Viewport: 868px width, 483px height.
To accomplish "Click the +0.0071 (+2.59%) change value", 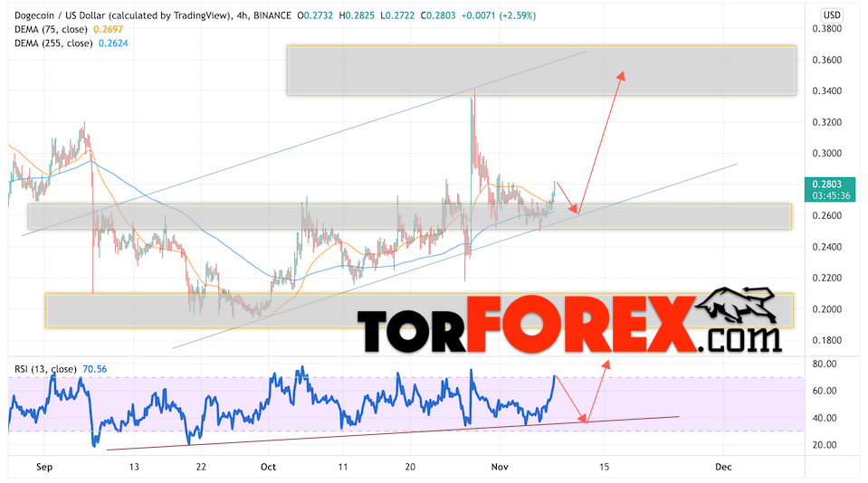I will click(x=499, y=15).
